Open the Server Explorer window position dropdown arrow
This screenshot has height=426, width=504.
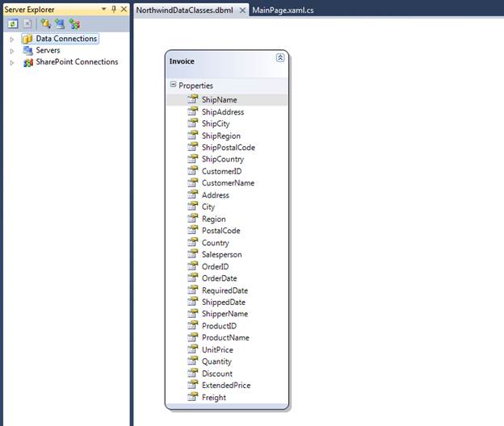[x=104, y=9]
